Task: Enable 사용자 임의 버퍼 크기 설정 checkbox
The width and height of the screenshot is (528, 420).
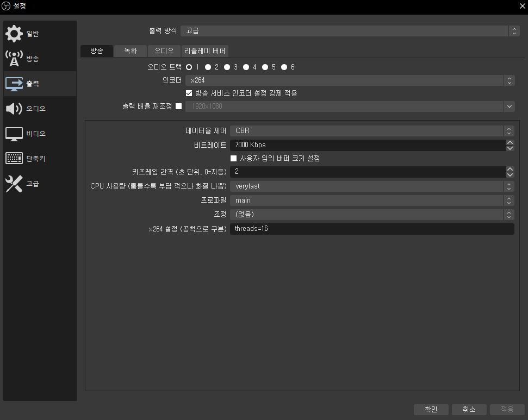Action: click(233, 158)
